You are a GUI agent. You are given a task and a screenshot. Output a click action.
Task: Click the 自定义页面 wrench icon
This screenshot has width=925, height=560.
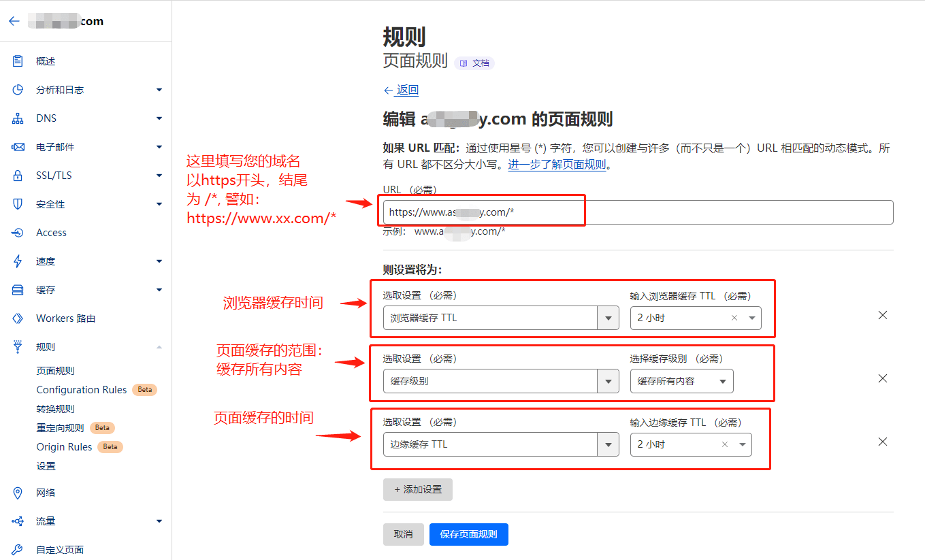(x=18, y=550)
